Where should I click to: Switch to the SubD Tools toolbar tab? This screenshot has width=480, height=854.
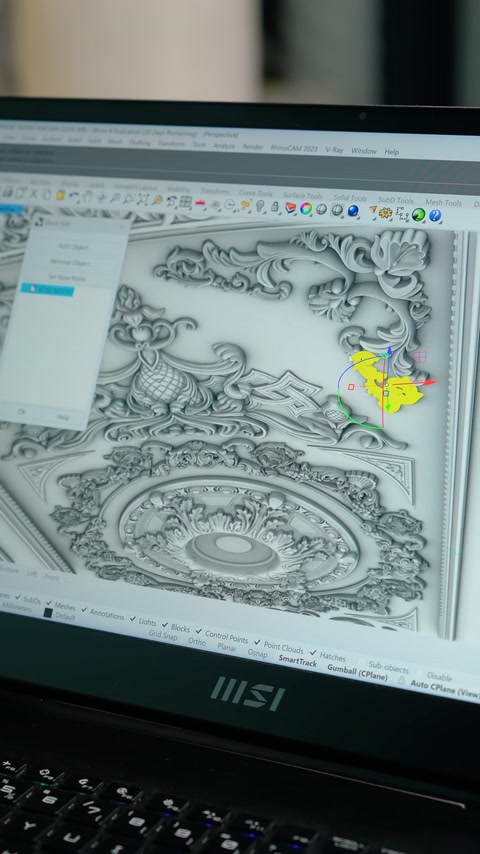(x=396, y=200)
